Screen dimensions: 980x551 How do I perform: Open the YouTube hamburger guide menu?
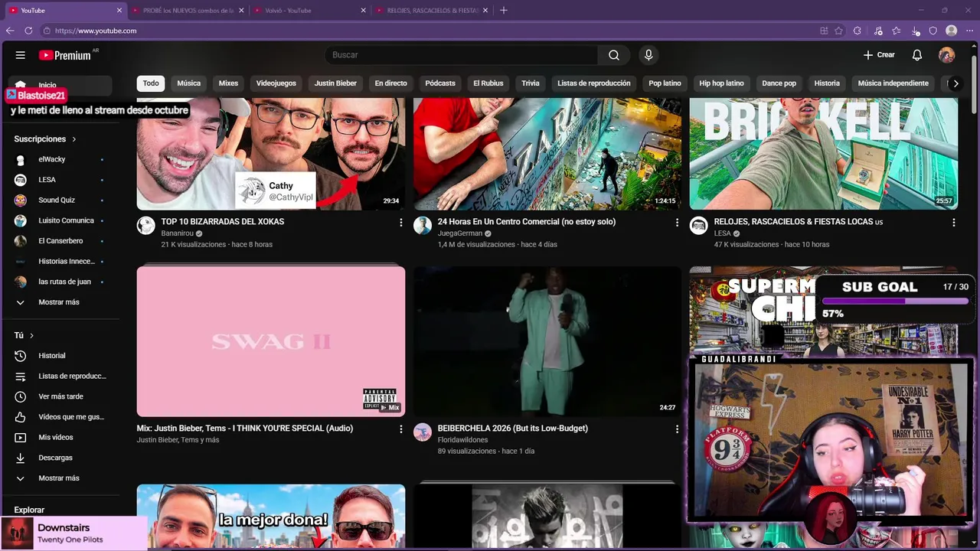[x=21, y=55]
